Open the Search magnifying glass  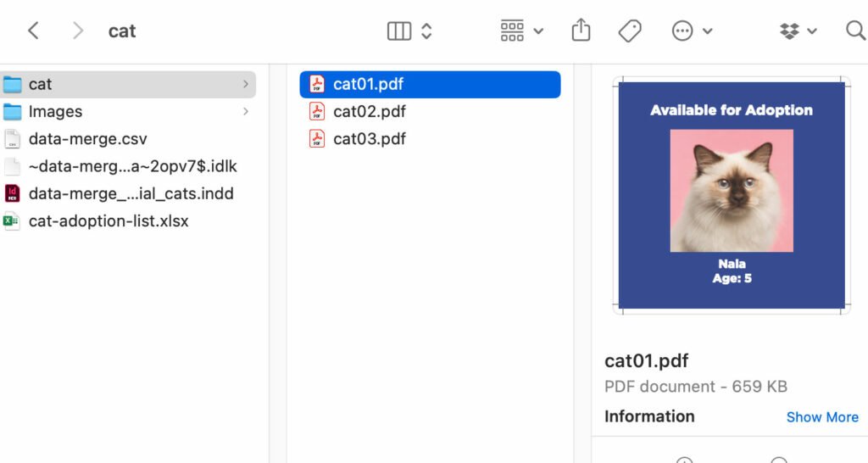coord(855,31)
